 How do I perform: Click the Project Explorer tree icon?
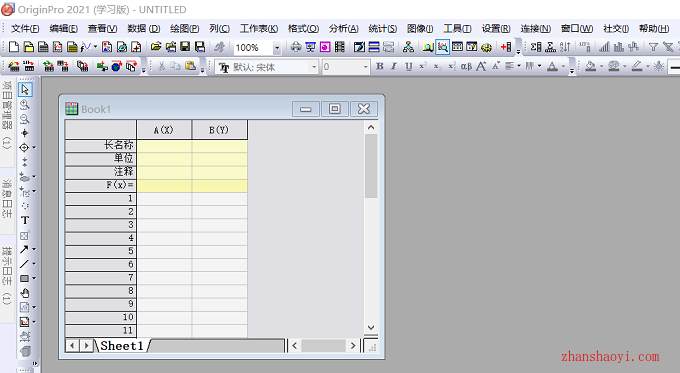point(408,47)
